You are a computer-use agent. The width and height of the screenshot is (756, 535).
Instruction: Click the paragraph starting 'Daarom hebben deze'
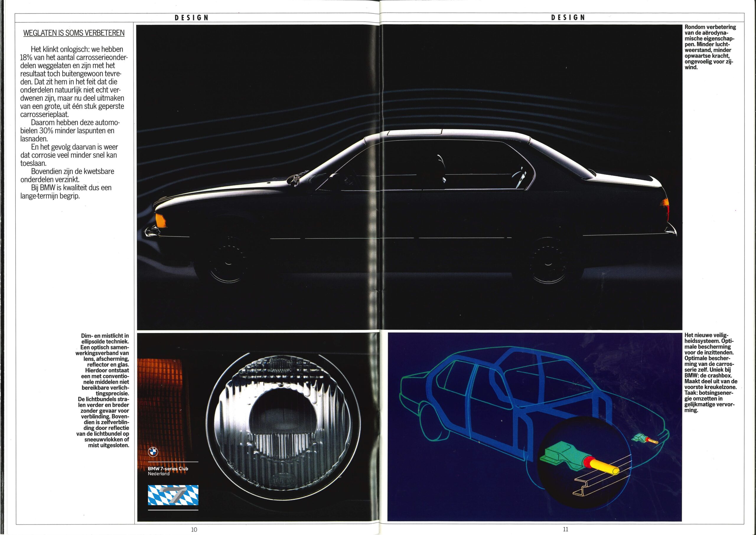(70, 131)
